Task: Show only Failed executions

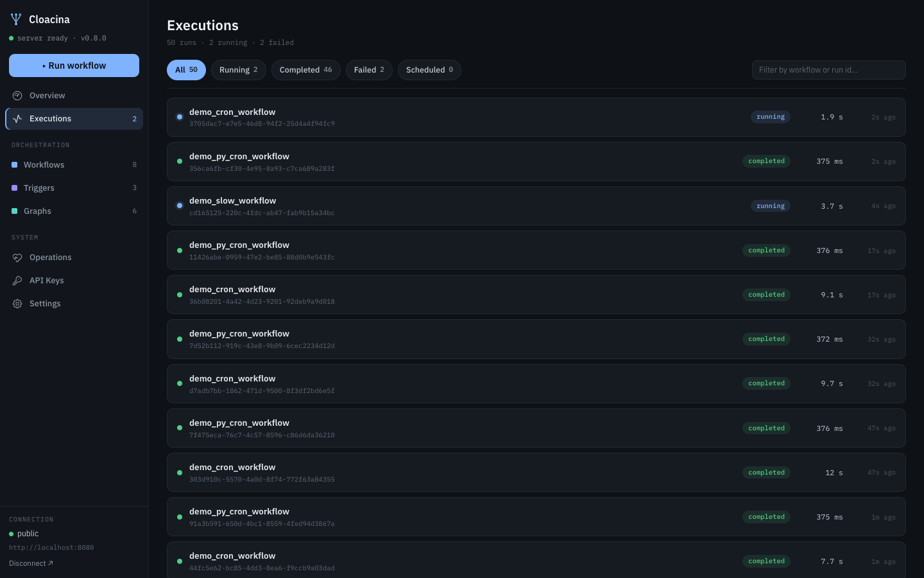Action: coord(369,70)
